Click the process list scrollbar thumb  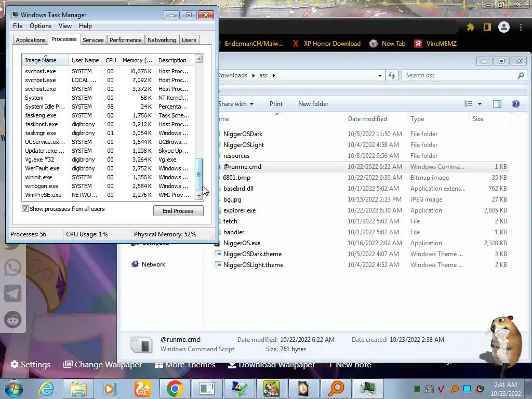[x=199, y=175]
